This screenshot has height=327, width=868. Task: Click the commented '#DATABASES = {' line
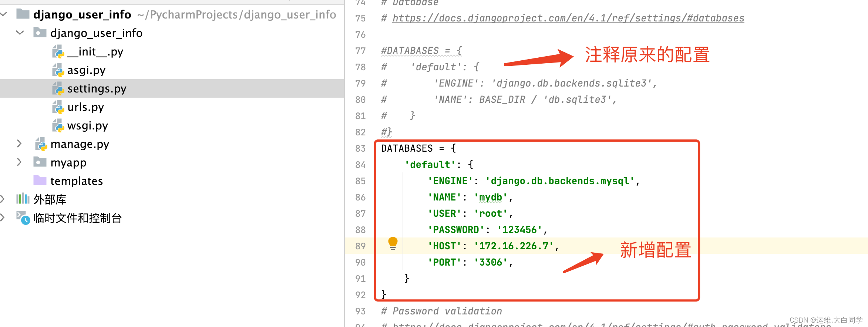point(421,51)
